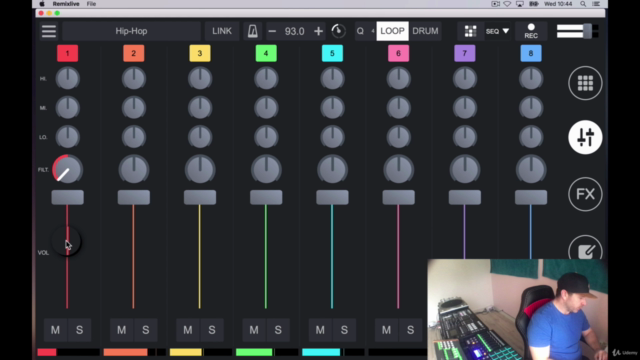The width and height of the screenshot is (640, 360).
Task: Click the Q quantize icon
Action: (360, 31)
